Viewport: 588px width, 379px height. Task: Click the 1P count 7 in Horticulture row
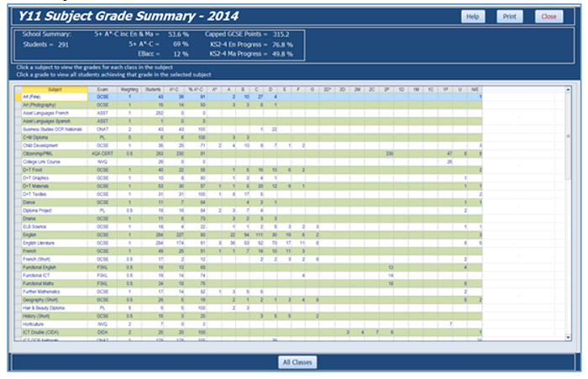click(445, 324)
